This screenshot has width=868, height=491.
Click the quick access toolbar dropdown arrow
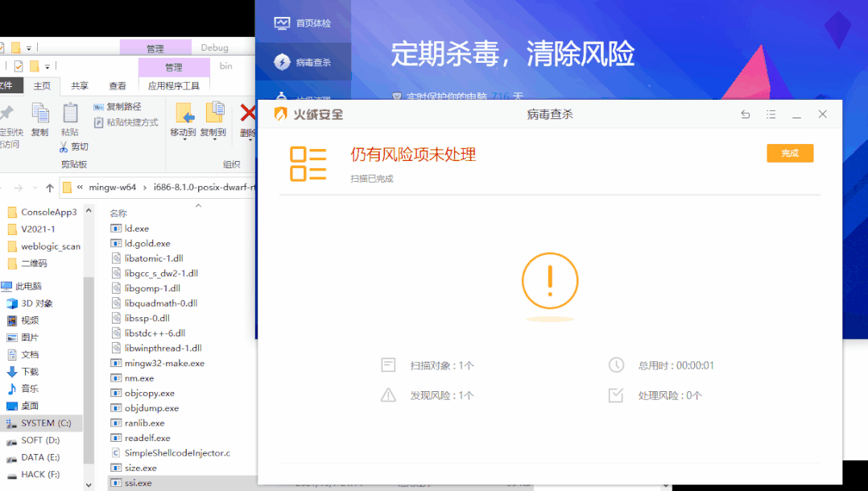47,67
